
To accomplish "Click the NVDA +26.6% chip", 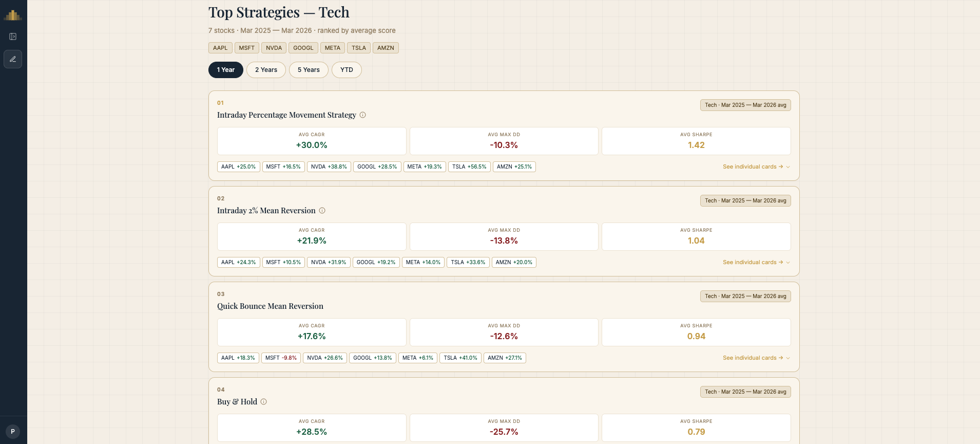I will [325, 358].
